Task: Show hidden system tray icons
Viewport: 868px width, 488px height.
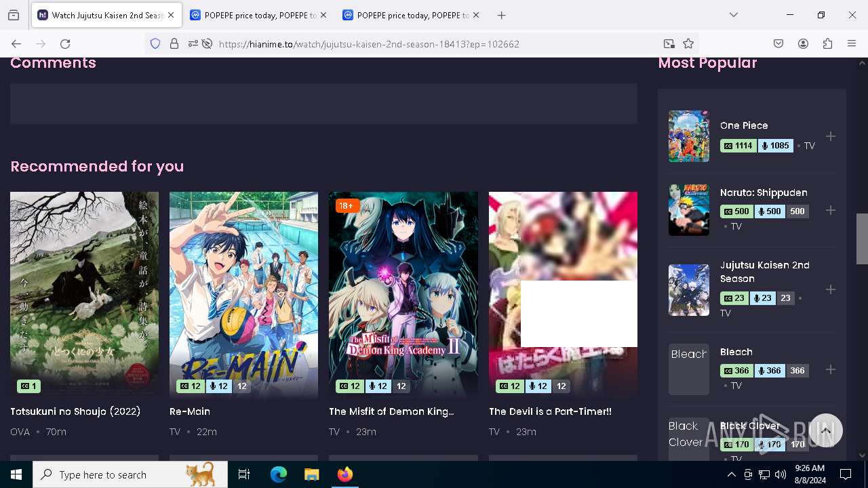Action: pyautogui.click(x=731, y=474)
